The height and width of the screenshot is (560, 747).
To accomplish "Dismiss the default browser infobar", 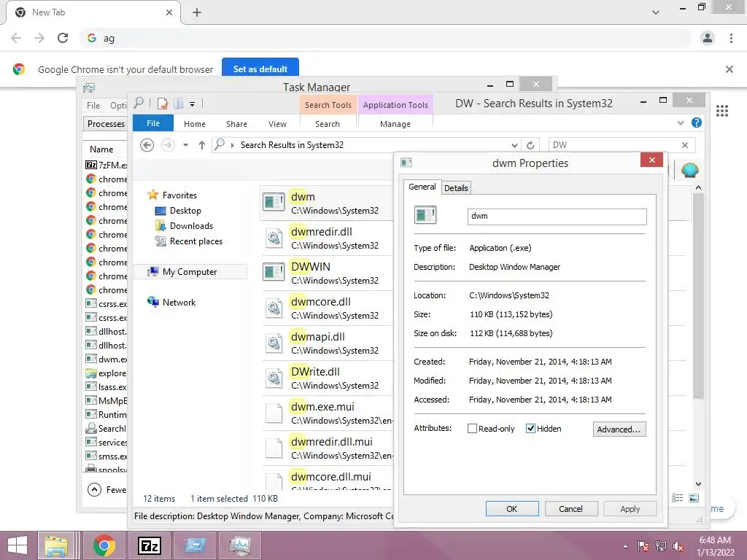I will 729,69.
